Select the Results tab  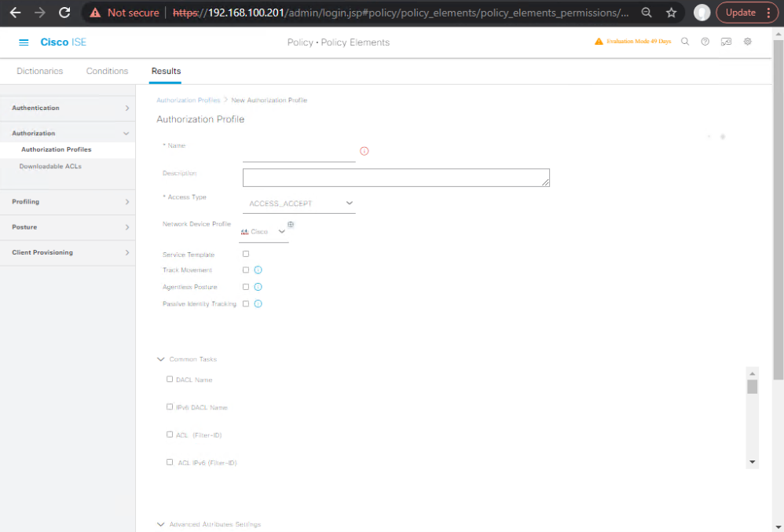(166, 71)
